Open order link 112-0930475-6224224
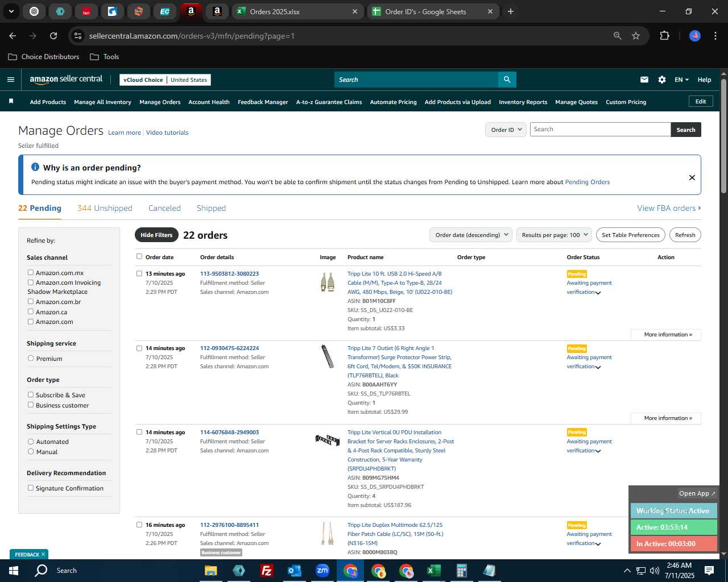The height and width of the screenshot is (582, 728). click(x=229, y=348)
